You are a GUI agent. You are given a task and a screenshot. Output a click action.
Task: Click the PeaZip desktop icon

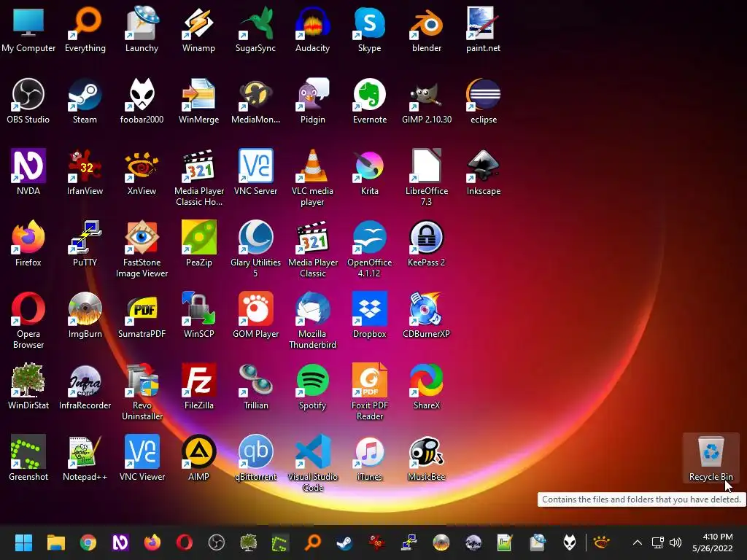(x=198, y=244)
